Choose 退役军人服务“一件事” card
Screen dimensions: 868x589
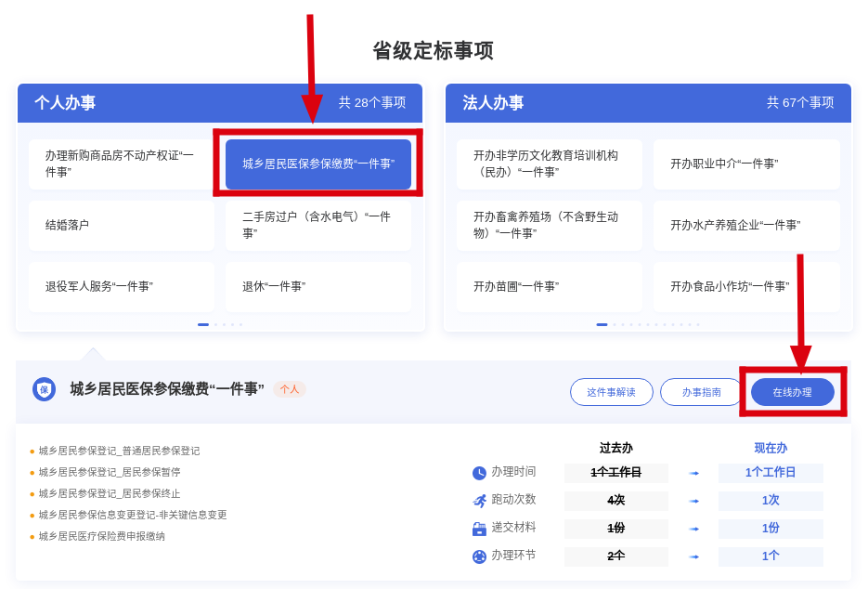pyautogui.click(x=121, y=287)
